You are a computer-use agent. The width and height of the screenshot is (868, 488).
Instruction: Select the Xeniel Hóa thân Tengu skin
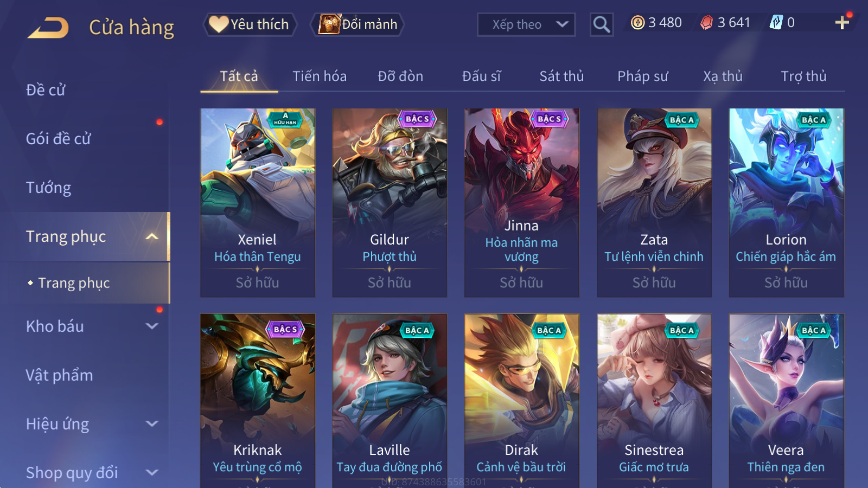258,203
